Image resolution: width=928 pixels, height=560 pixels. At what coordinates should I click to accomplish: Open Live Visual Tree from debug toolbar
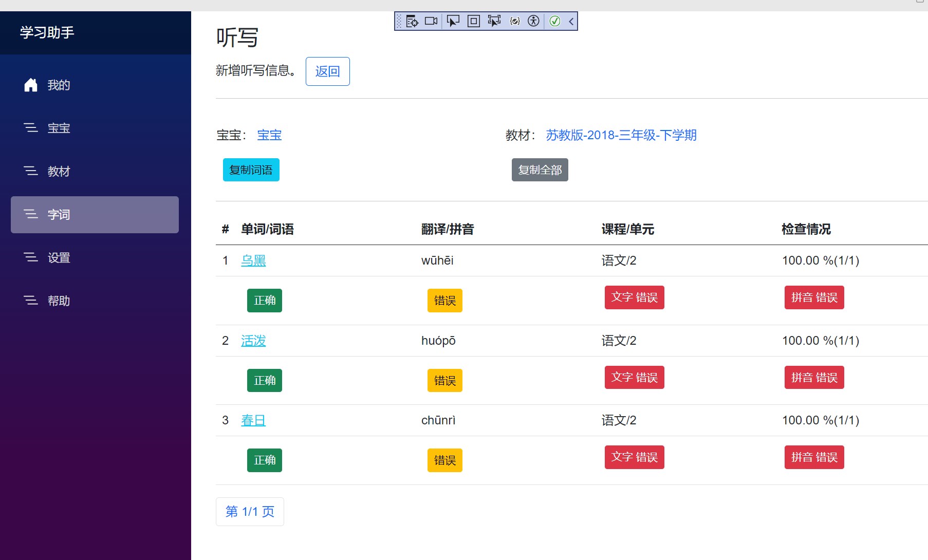point(412,21)
